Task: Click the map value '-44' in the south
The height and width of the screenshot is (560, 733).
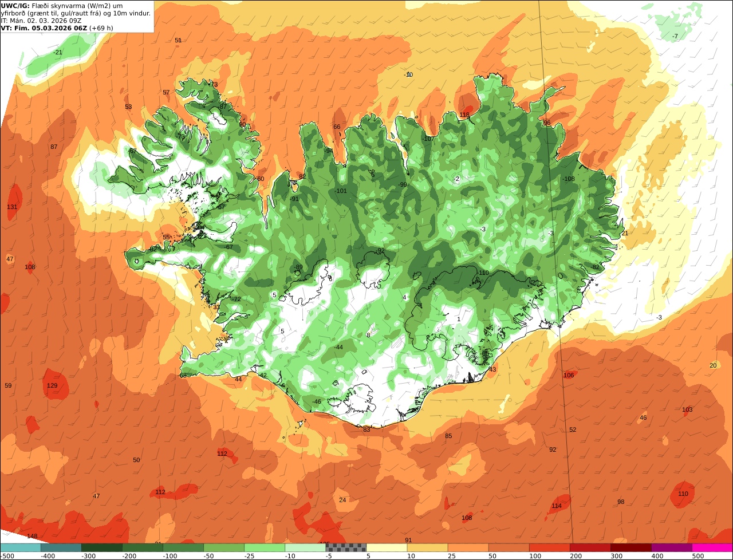Action: click(338, 347)
